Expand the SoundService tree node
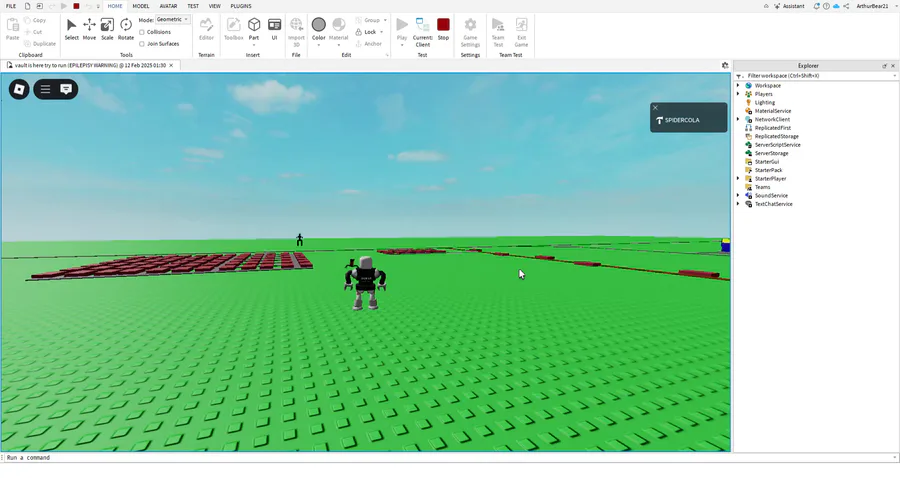 tap(738, 195)
